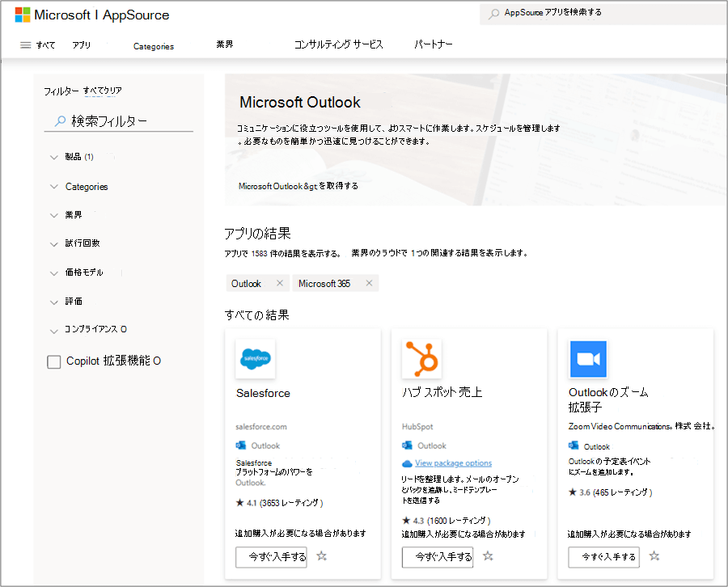The width and height of the screenshot is (728, 587).
Task: Click 今すぐ入手する on the Zoom card
Action: tap(603, 557)
